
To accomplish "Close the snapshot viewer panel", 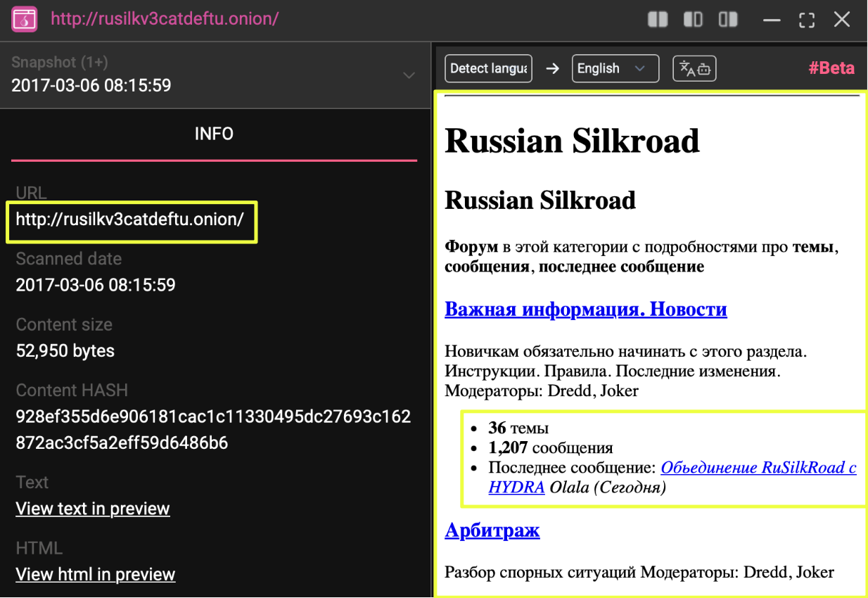I will (x=842, y=20).
